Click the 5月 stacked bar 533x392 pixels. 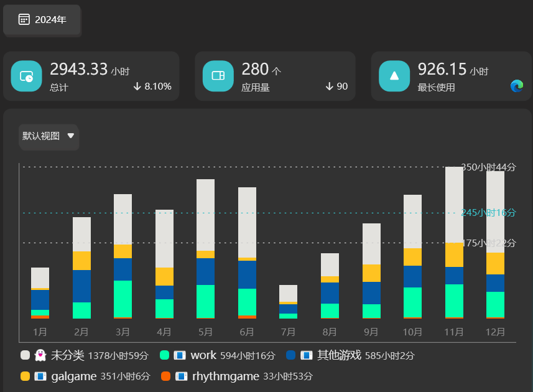pyautogui.click(x=206, y=249)
